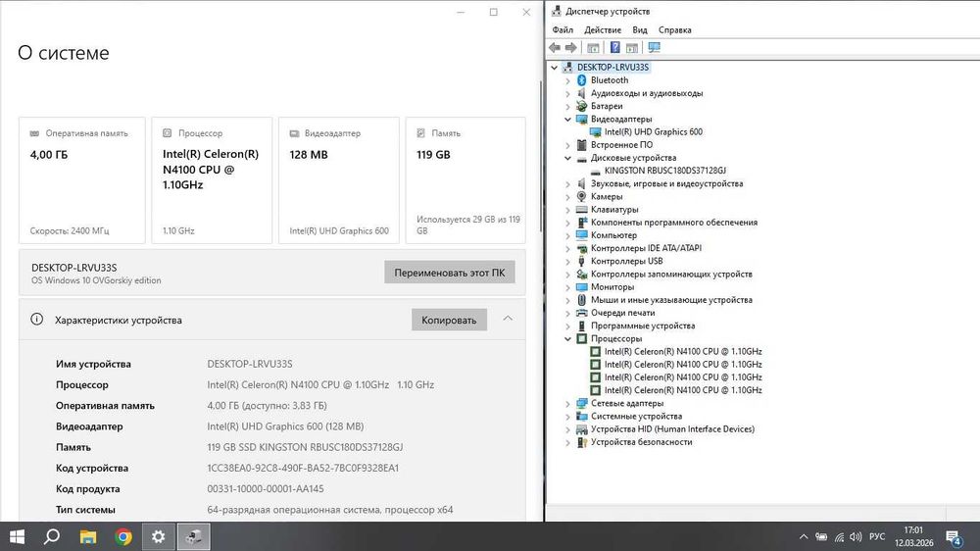Click the Очереди печати printer icon

coord(581,313)
